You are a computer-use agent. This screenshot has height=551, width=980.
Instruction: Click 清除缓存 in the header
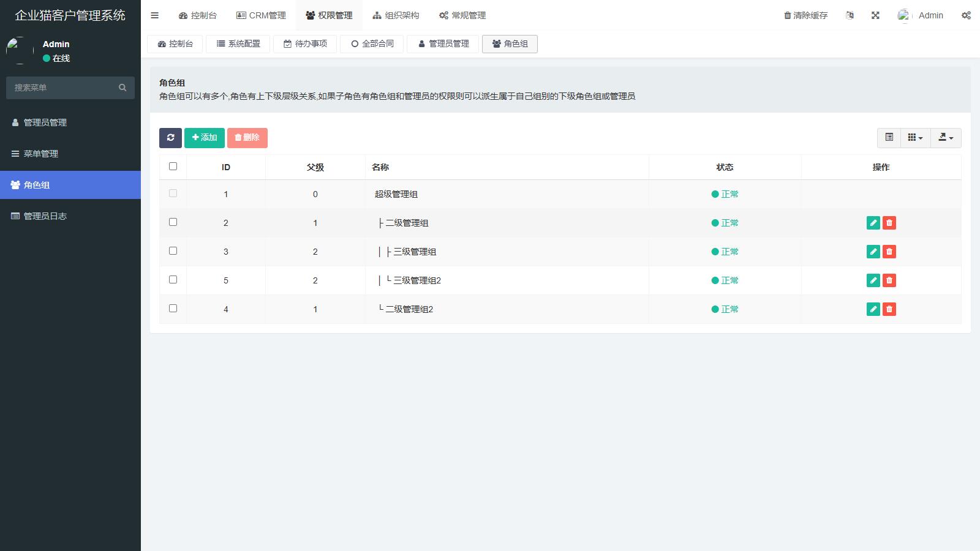click(805, 15)
